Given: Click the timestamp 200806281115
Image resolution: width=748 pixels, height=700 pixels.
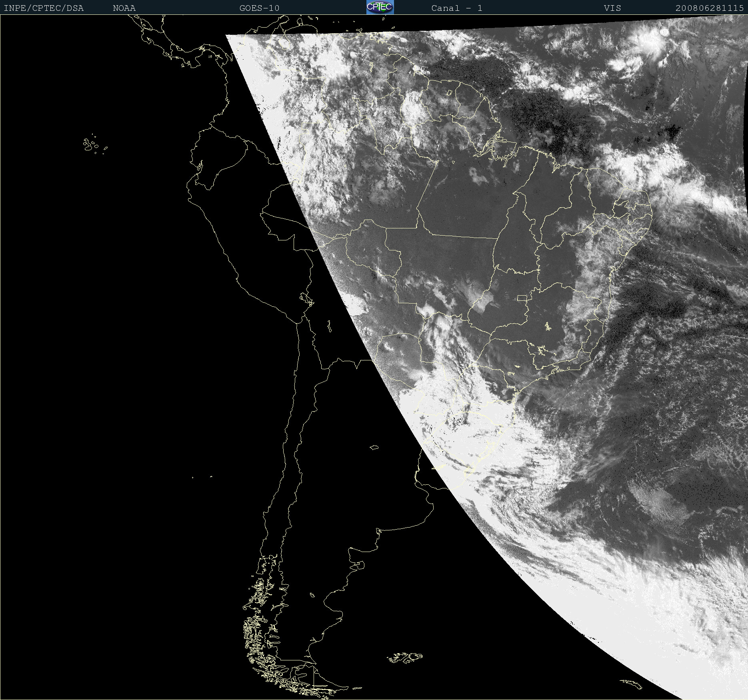Looking at the screenshot, I should pyautogui.click(x=710, y=8).
